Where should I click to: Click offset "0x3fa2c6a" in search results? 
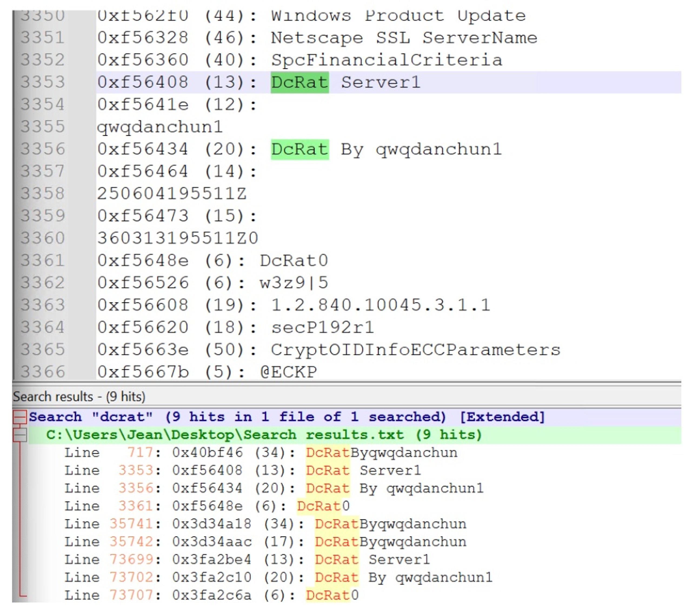pyautogui.click(x=212, y=596)
